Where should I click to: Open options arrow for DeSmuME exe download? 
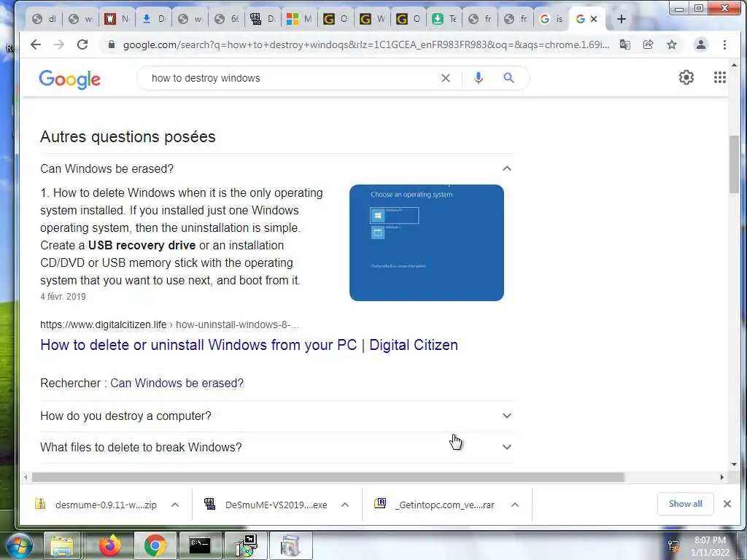click(x=345, y=505)
